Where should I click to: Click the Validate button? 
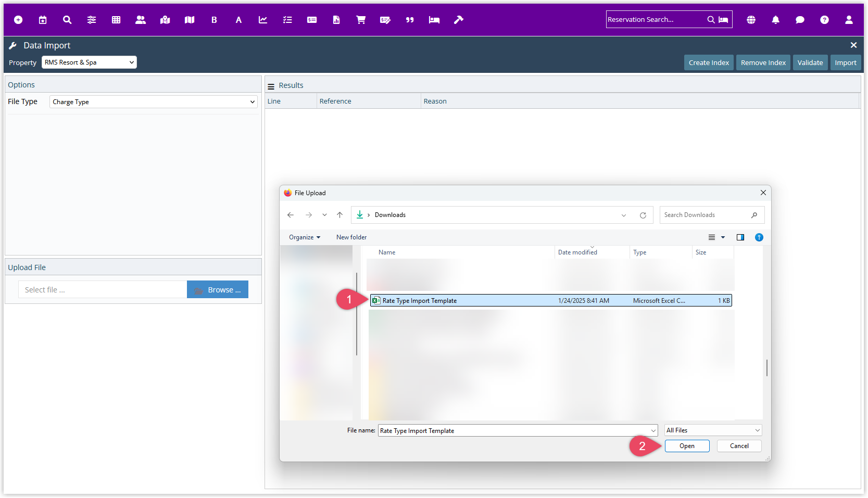(810, 62)
